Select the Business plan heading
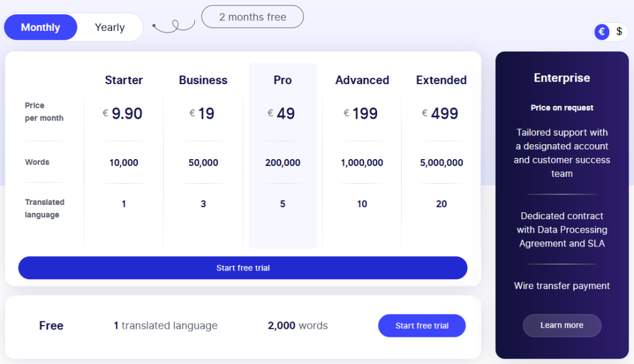This screenshot has width=634, height=364. pos(203,80)
